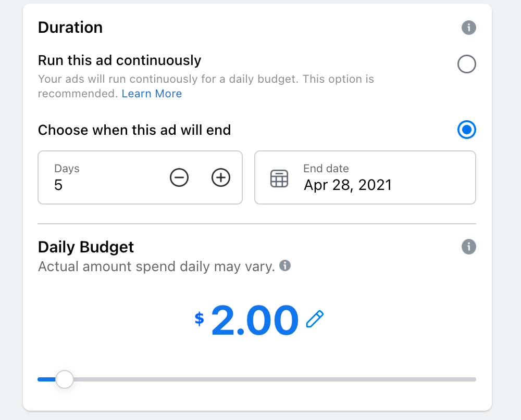Click the gray portion of the budget slider track
Viewport: 521px width, 420px height.
tap(271, 379)
